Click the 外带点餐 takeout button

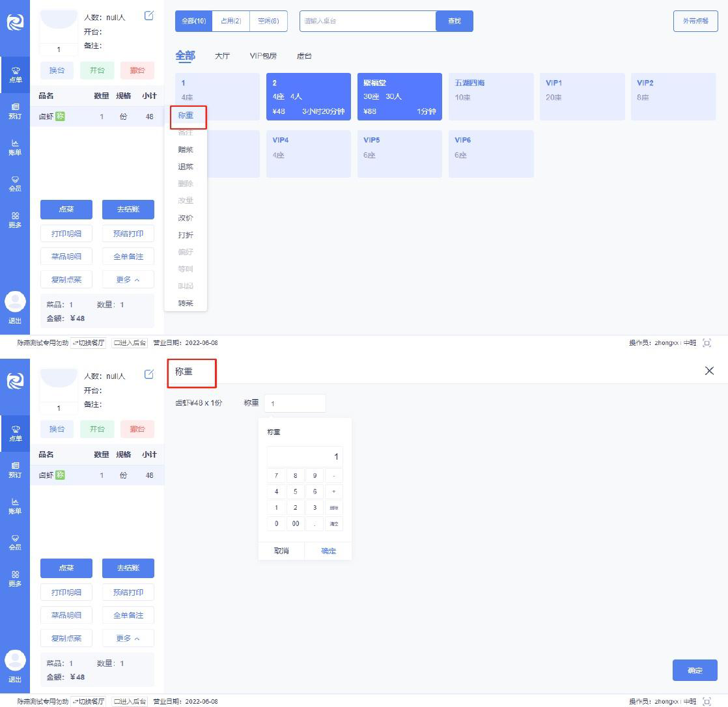pyautogui.click(x=695, y=21)
